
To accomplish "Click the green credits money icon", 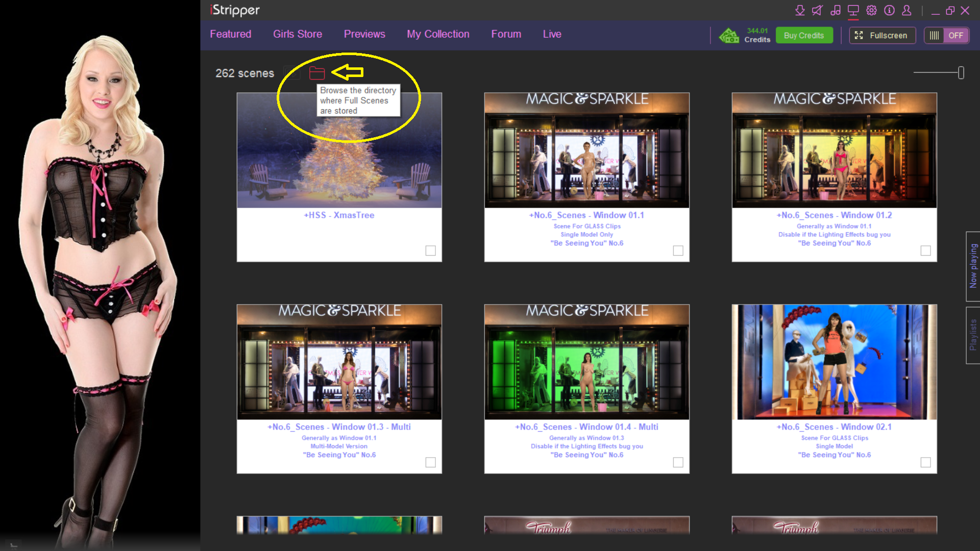I will click(x=729, y=35).
